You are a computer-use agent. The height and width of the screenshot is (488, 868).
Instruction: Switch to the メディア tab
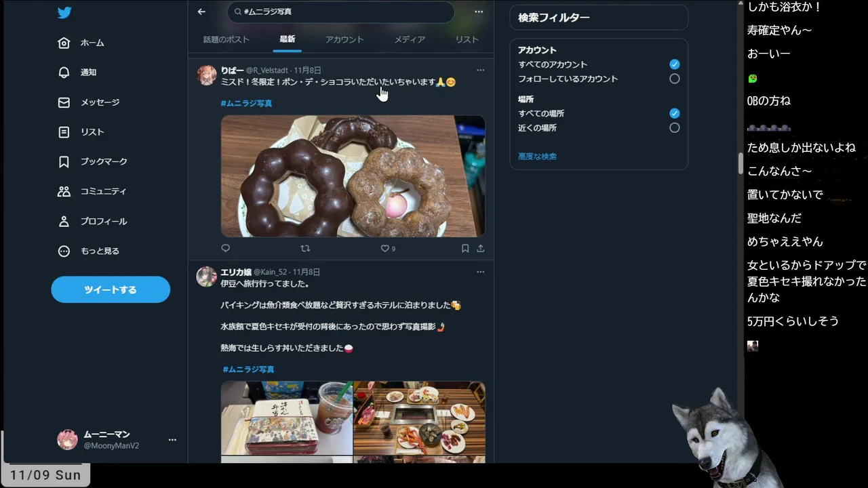pyautogui.click(x=410, y=39)
